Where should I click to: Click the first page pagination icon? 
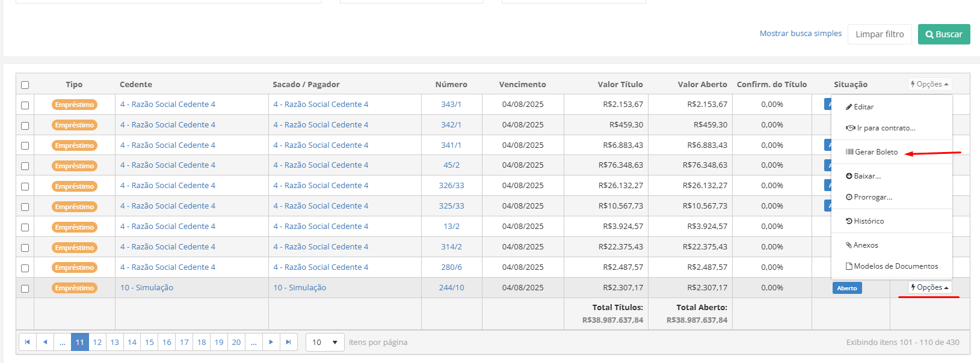27,342
